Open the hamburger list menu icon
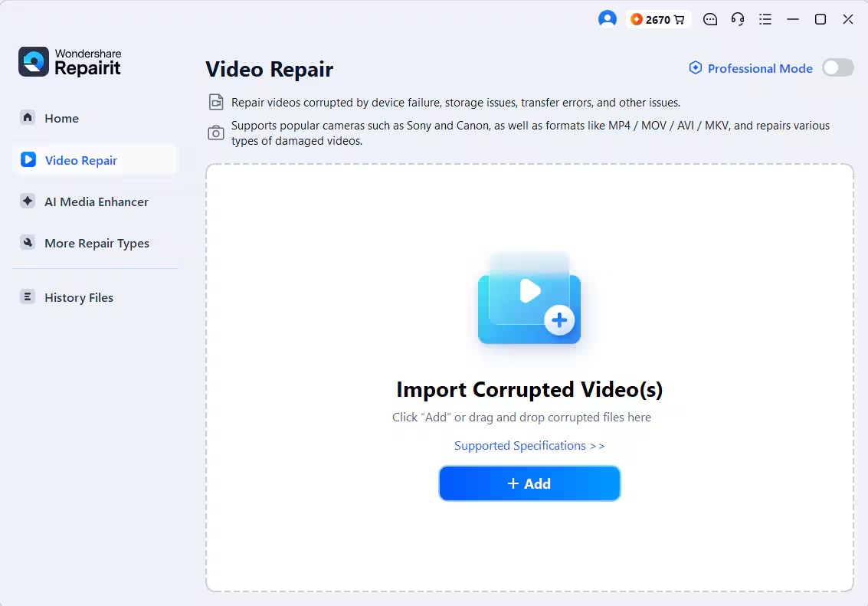 coord(765,19)
